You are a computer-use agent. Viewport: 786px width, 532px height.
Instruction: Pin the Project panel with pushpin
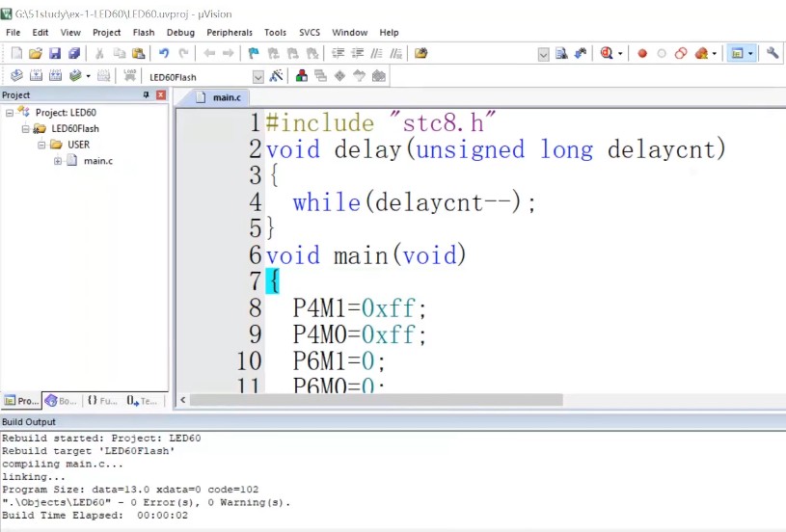coord(147,95)
